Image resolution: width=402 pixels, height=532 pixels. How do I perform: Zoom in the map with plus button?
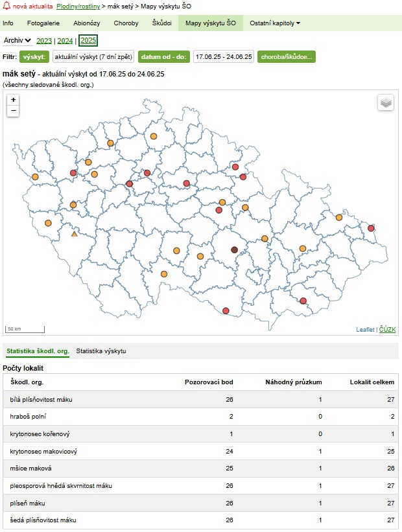pyautogui.click(x=13, y=100)
